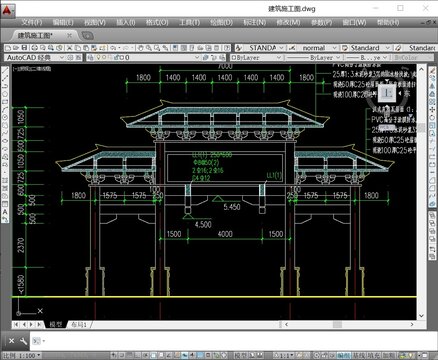This screenshot has width=438, height=360.
Task: Switch to the 布局1 layout tab
Action: tap(79, 324)
